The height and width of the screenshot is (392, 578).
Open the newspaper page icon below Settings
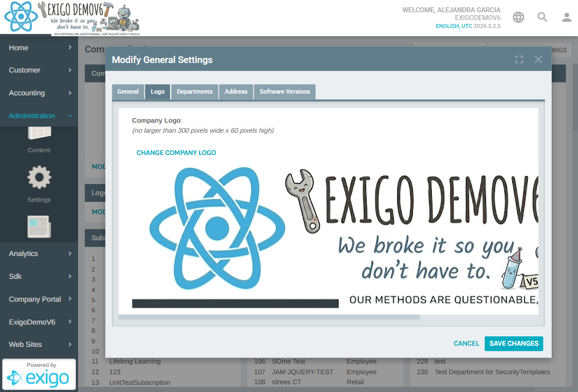click(39, 226)
